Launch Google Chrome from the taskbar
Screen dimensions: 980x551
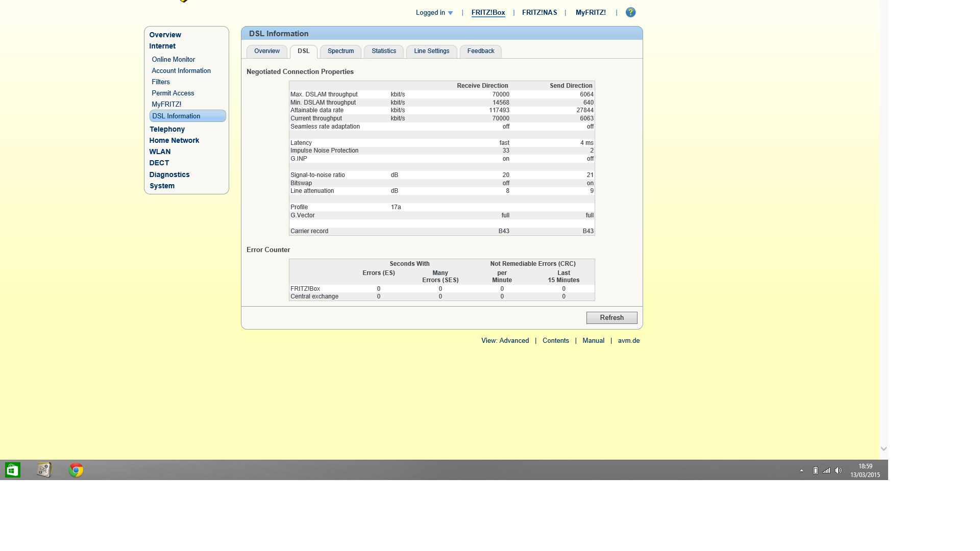76,470
